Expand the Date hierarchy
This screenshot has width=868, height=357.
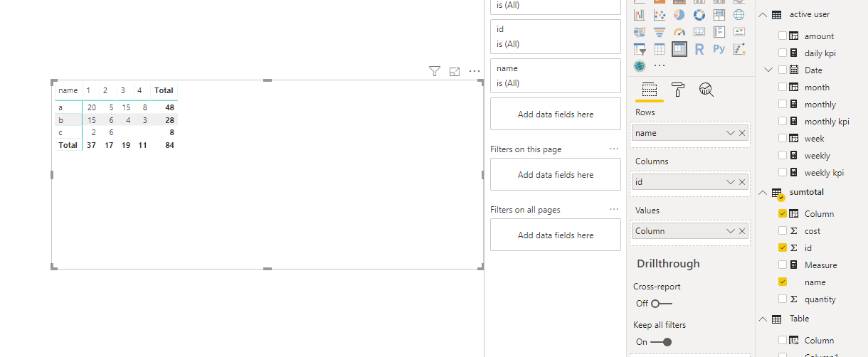pos(768,70)
